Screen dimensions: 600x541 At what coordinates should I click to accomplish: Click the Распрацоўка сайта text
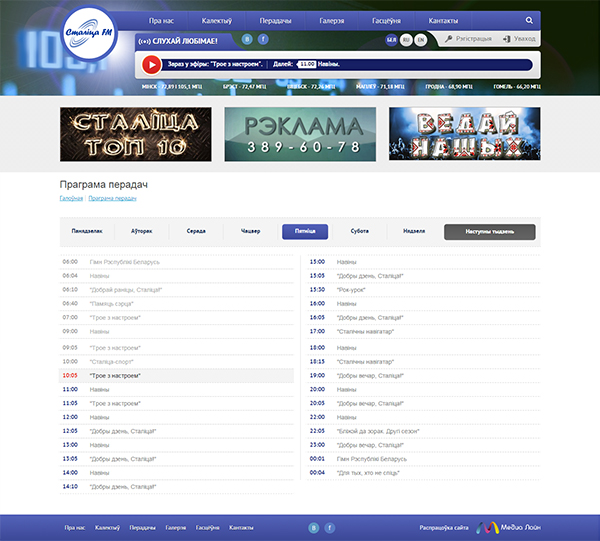pyautogui.click(x=444, y=528)
